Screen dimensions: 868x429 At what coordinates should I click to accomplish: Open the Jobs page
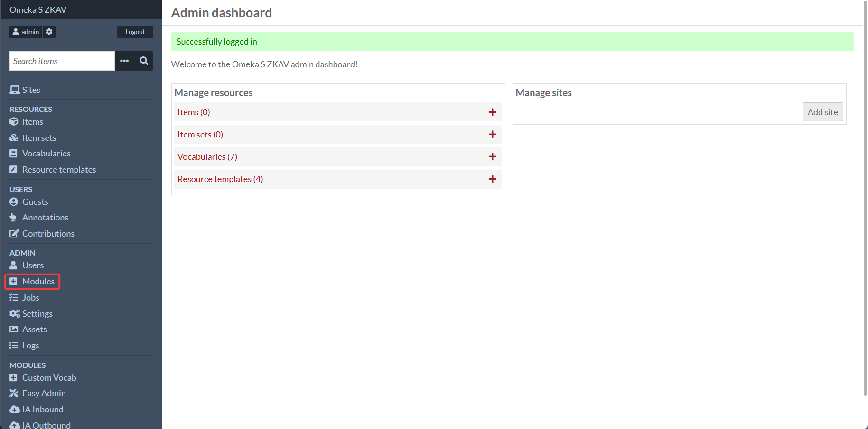[31, 298]
